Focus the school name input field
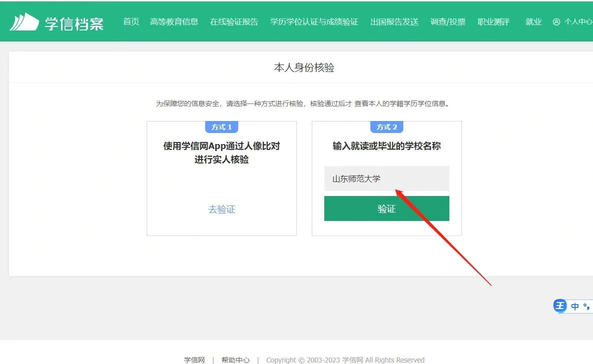This screenshot has width=593, height=364. click(x=386, y=178)
